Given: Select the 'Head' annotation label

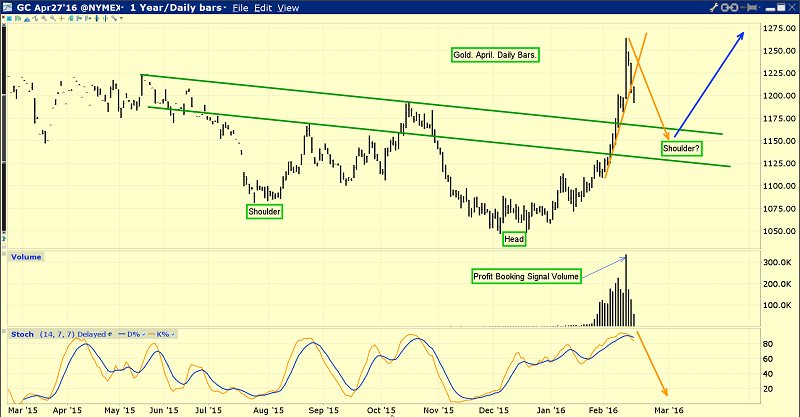Looking at the screenshot, I should pyautogui.click(x=514, y=239).
